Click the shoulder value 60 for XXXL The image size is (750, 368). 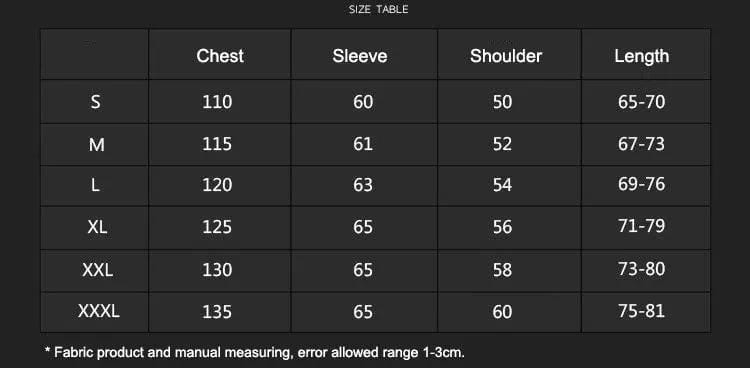(x=502, y=312)
